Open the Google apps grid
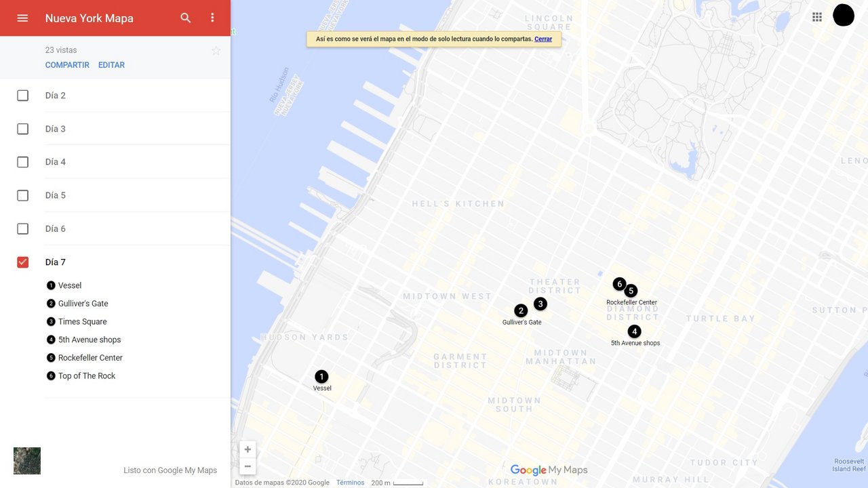This screenshot has width=868, height=488. (x=817, y=17)
